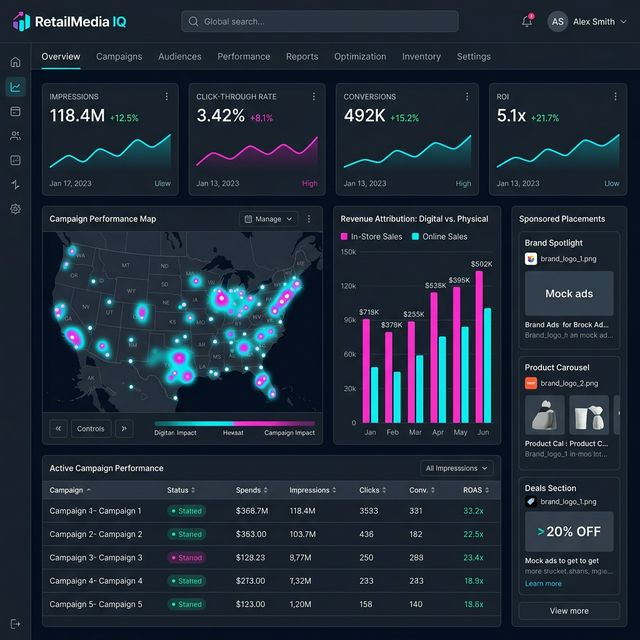Click the Mock ads thumbnail
This screenshot has width=640, height=640.
pos(569,293)
